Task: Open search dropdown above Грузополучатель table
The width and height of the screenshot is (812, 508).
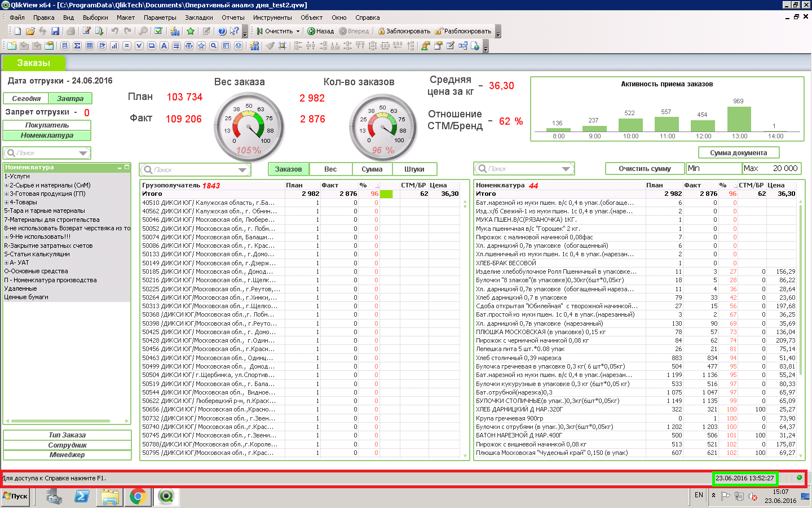Action: point(242,169)
